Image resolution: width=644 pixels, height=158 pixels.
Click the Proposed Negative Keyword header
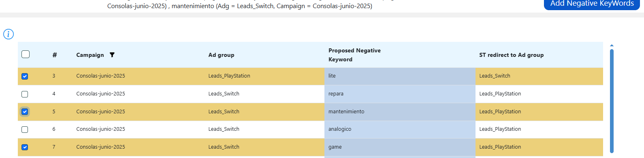pyautogui.click(x=354, y=55)
